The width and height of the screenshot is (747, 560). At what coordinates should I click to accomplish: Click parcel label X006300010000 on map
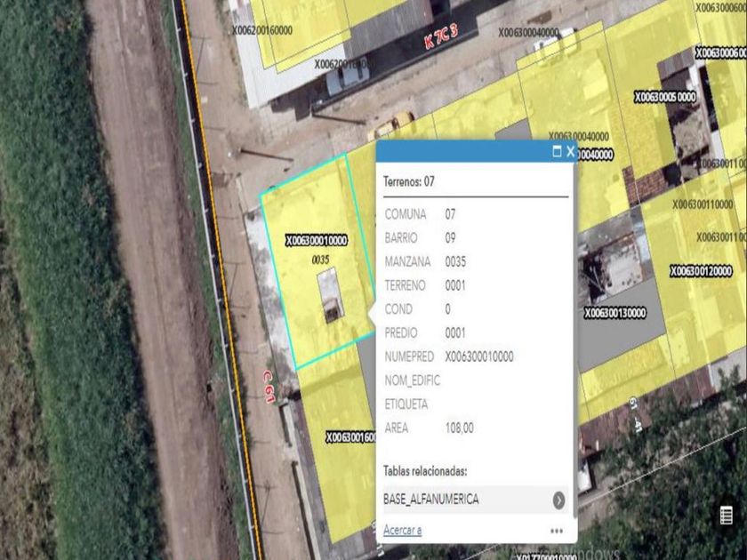(x=317, y=241)
